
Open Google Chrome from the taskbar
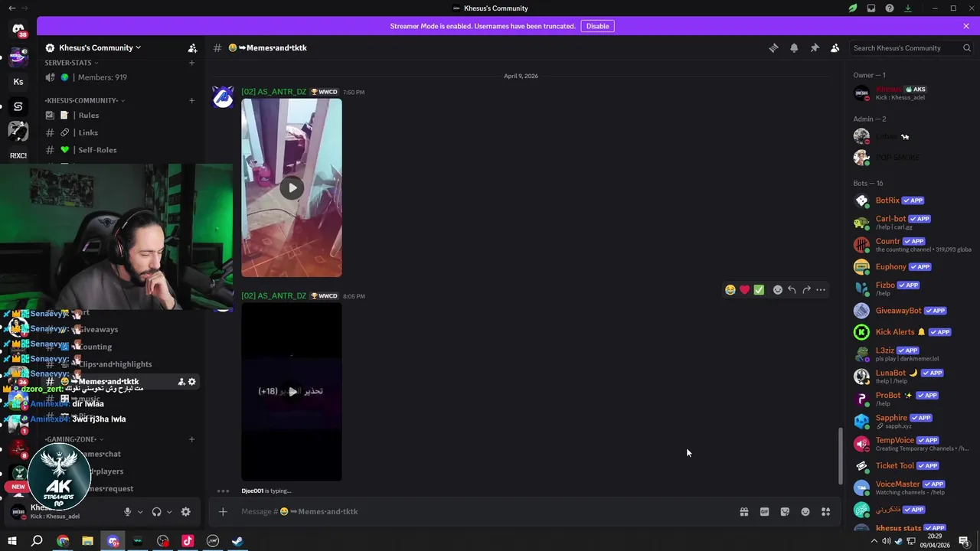point(63,541)
